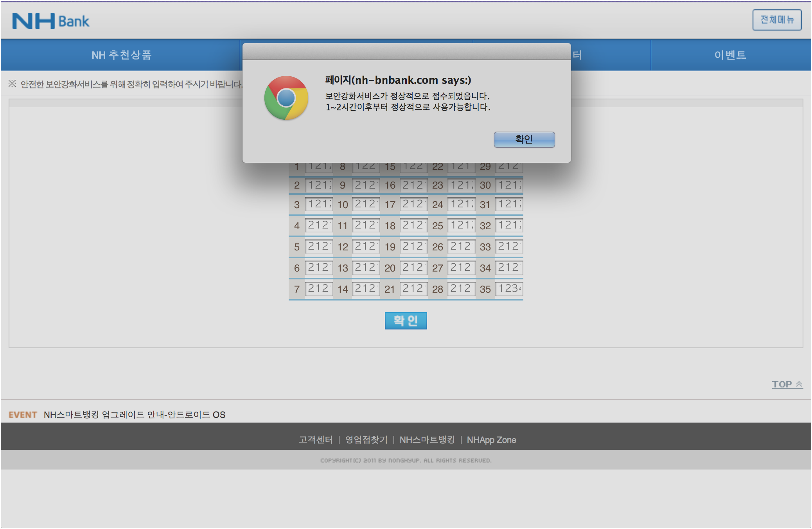
Task: Focus security card field number 17
Action: pyautogui.click(x=414, y=204)
